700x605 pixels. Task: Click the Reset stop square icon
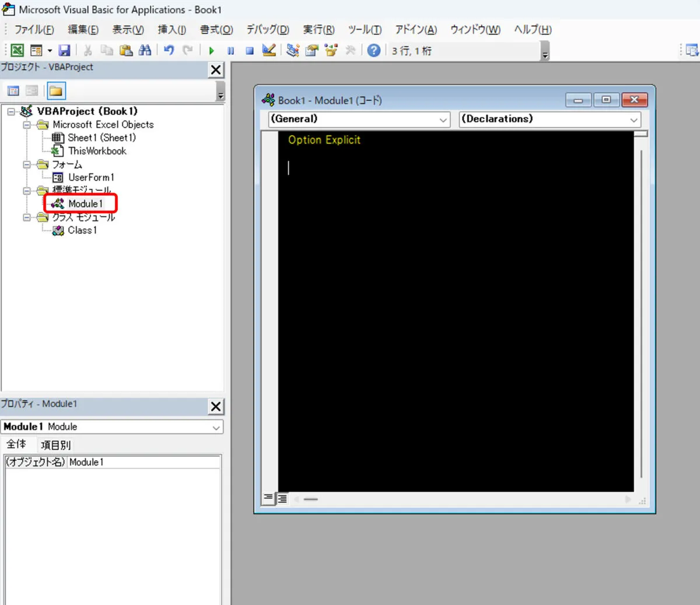(x=250, y=51)
